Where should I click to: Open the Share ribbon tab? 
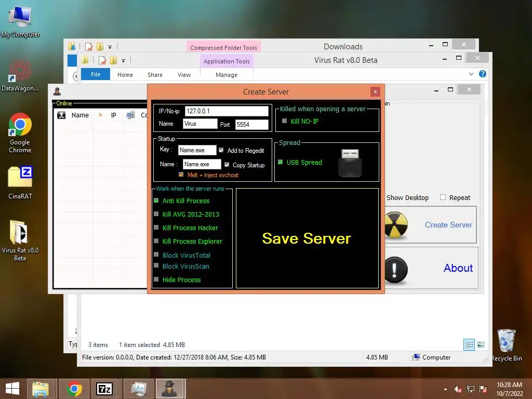tap(155, 75)
